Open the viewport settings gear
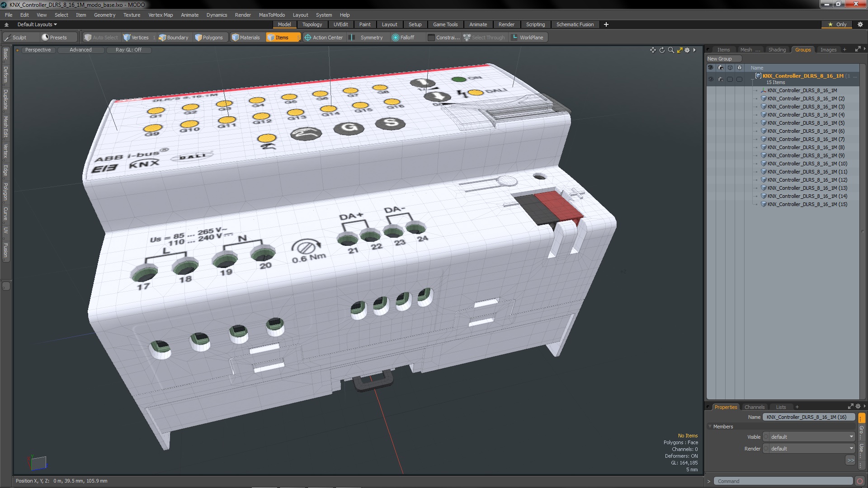The width and height of the screenshot is (868, 488). pyautogui.click(x=688, y=50)
